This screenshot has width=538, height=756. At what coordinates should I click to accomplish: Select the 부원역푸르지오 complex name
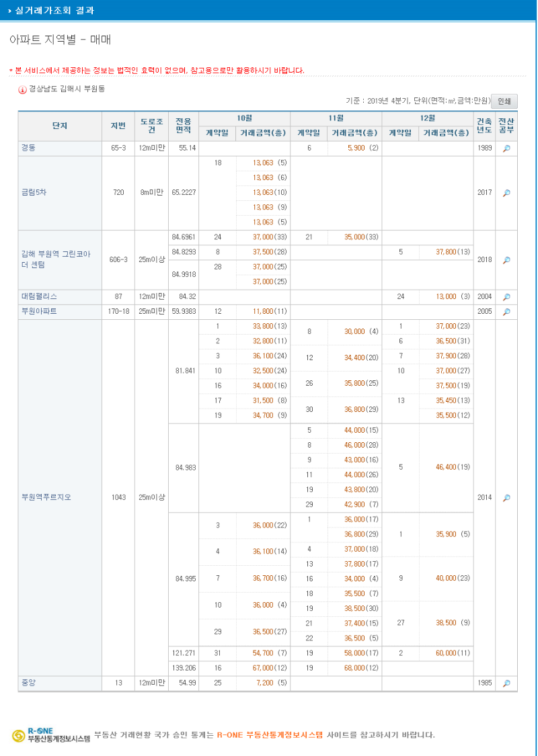point(46,497)
